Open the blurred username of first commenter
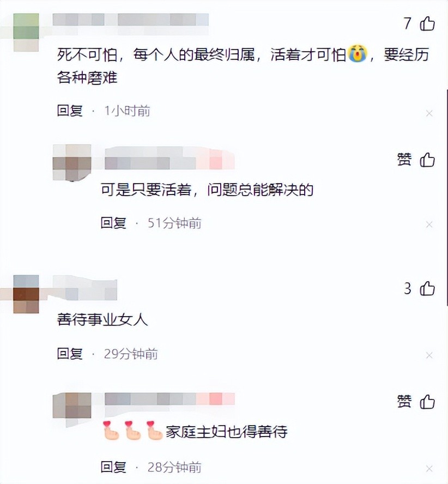Screen dimensions: 448x484 click(x=131, y=20)
